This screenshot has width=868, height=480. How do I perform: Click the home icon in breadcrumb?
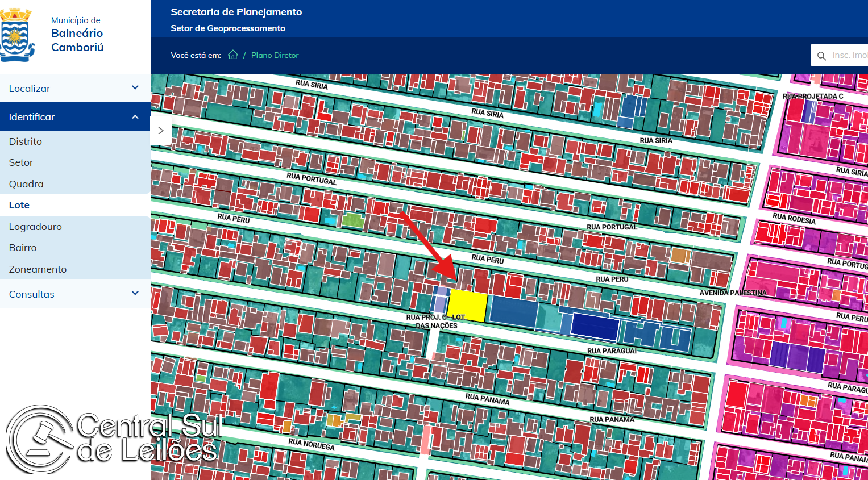pos(233,55)
